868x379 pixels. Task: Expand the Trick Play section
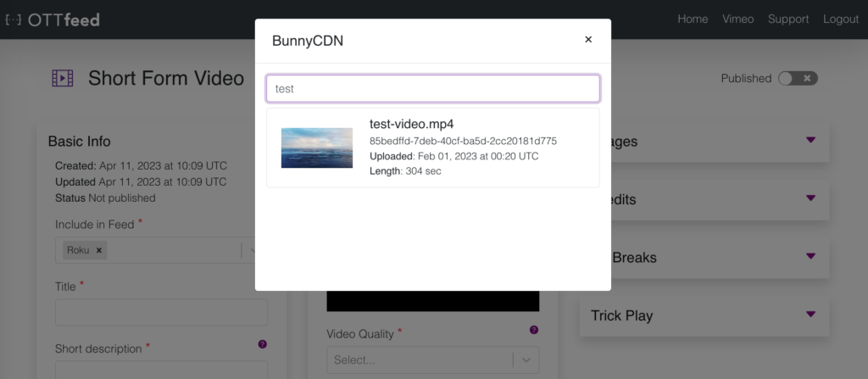(x=704, y=315)
